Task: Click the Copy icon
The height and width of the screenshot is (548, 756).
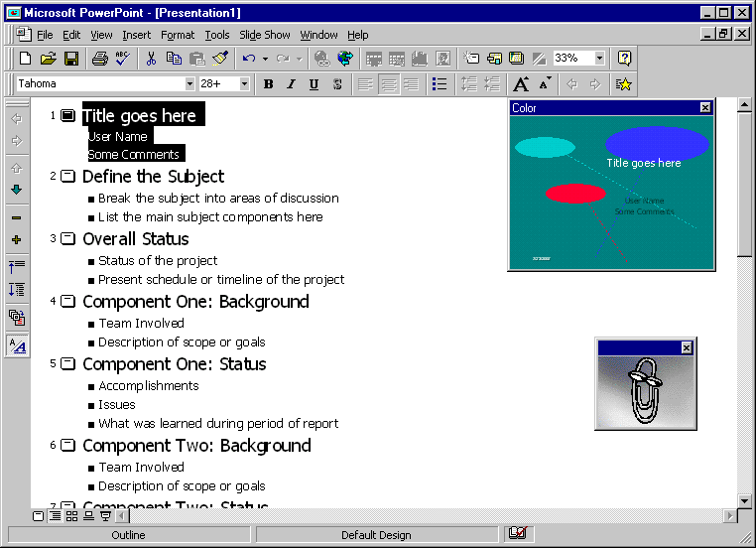Action: coord(174,59)
